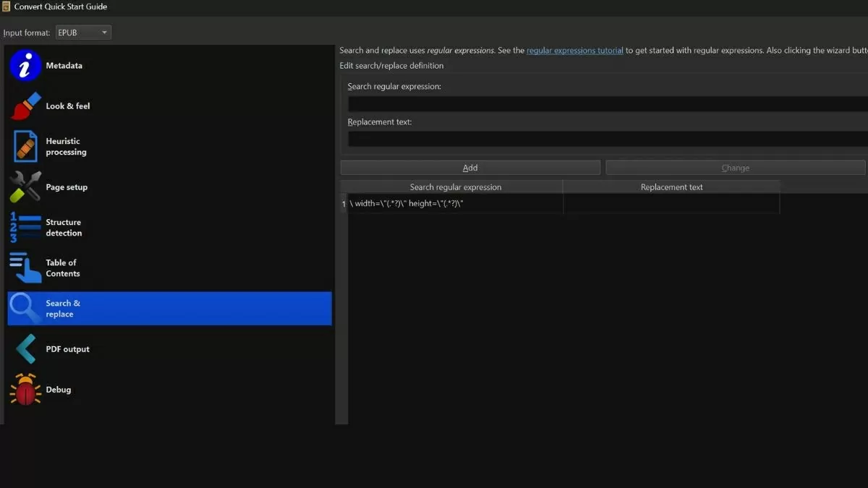Open Table of Contents pointer icon

25,268
